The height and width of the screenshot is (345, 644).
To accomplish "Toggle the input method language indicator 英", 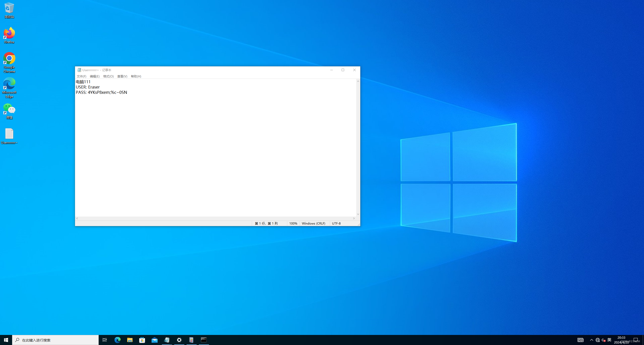I will (x=609, y=340).
